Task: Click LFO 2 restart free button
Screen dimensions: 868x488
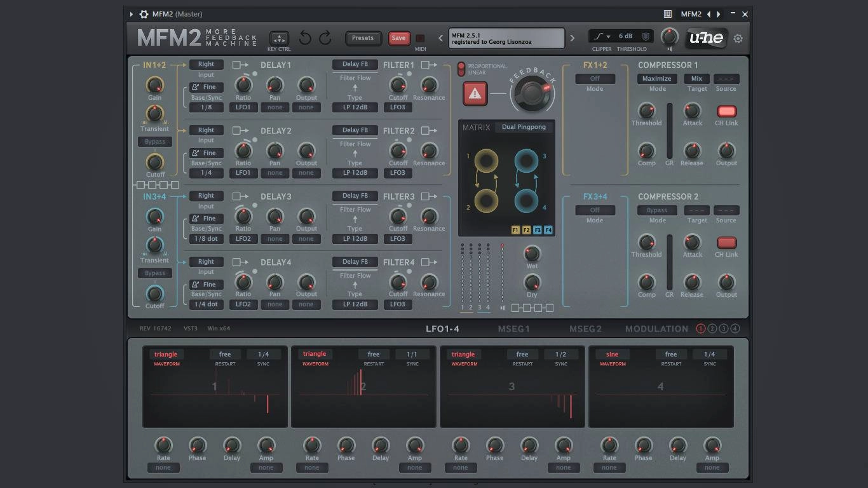Action: point(374,355)
